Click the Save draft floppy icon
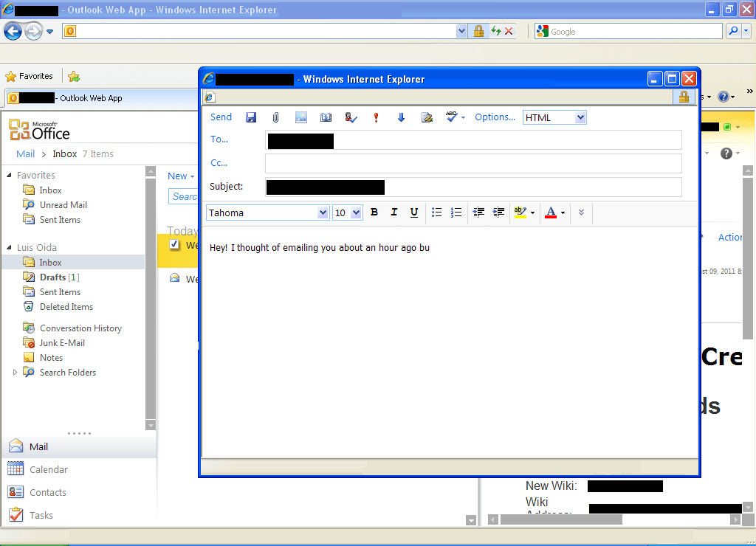This screenshot has width=756, height=546. (251, 117)
